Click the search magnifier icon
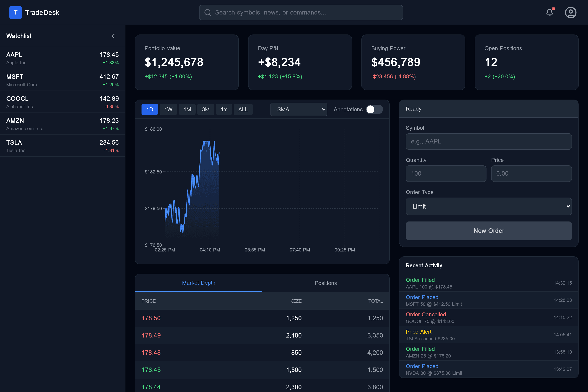588x392 pixels. click(x=208, y=13)
